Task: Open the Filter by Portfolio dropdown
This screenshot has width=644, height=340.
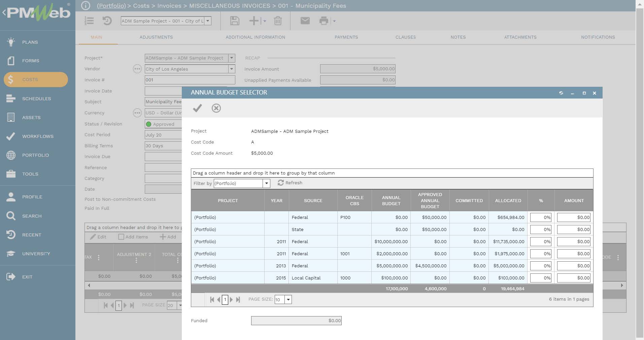Action: coord(267,183)
